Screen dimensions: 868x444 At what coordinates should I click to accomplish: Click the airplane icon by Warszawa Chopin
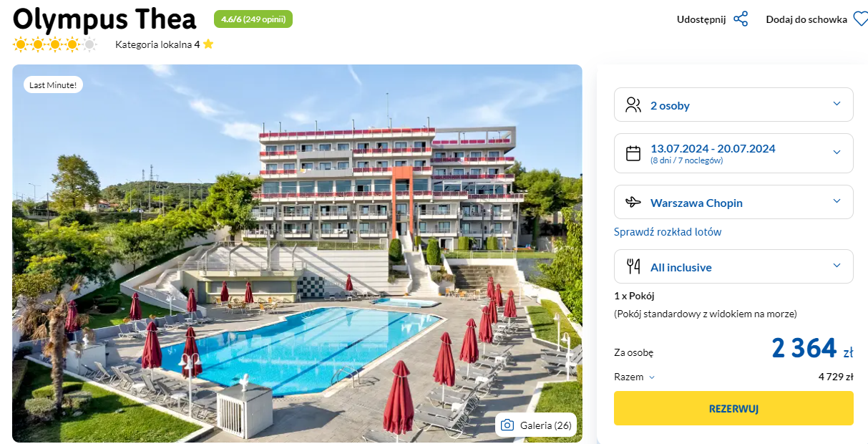tap(633, 202)
